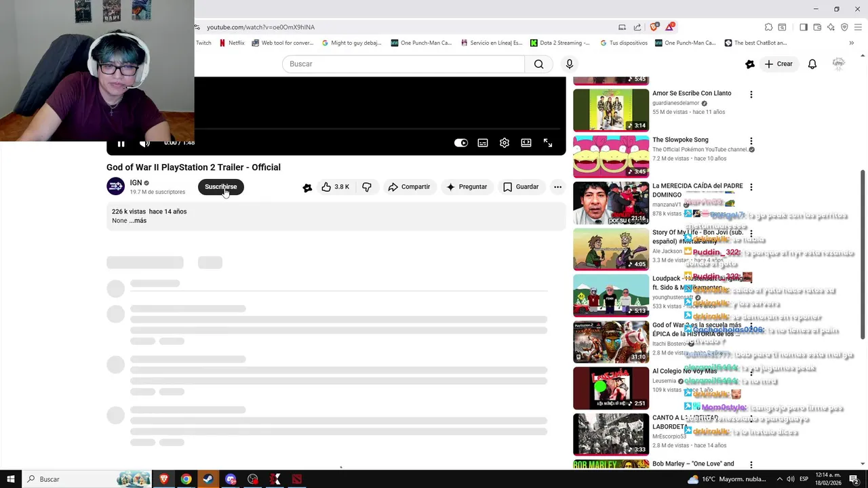The image size is (868, 488).
Task: Click the Preguntar button
Action: (x=467, y=187)
